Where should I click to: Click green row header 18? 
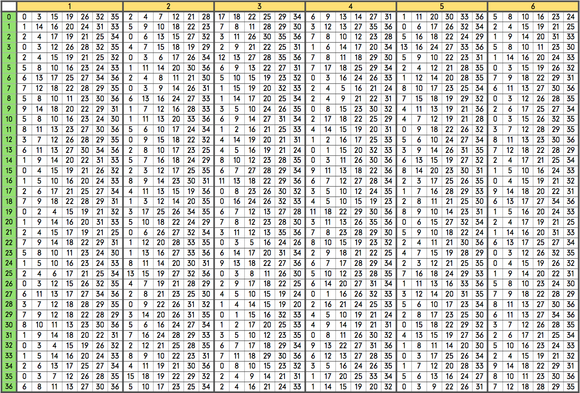point(9,201)
